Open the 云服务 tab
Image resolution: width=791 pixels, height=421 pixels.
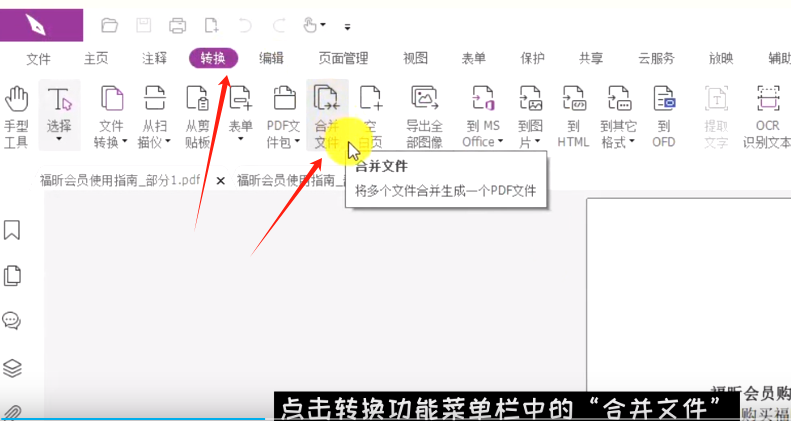pyautogui.click(x=656, y=59)
